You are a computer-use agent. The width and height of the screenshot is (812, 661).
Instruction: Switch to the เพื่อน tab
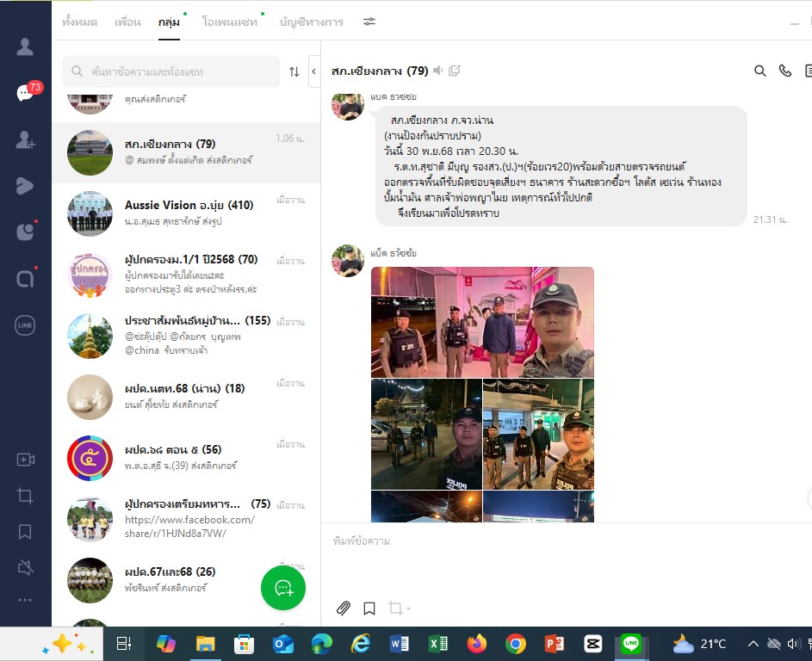(127, 22)
